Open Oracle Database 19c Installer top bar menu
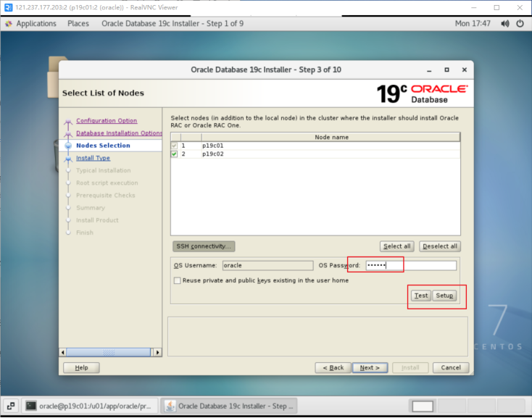Screen dimensions: 532x418 click(x=173, y=23)
